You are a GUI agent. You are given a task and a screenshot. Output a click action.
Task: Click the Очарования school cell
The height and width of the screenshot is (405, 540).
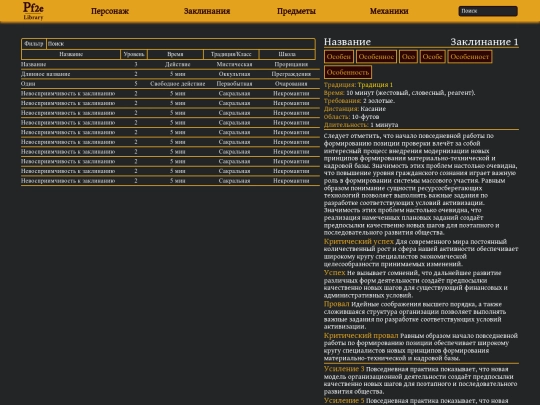pos(291,84)
